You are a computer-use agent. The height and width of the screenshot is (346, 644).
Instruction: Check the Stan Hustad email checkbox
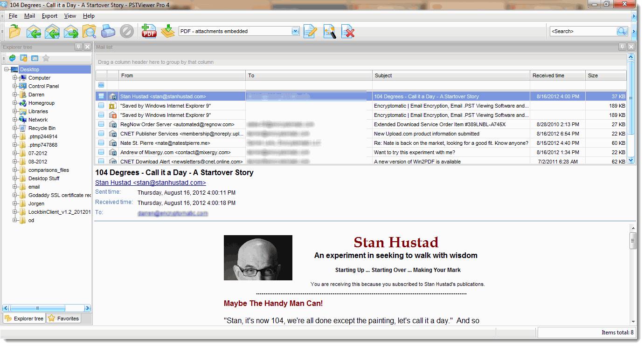pos(101,96)
